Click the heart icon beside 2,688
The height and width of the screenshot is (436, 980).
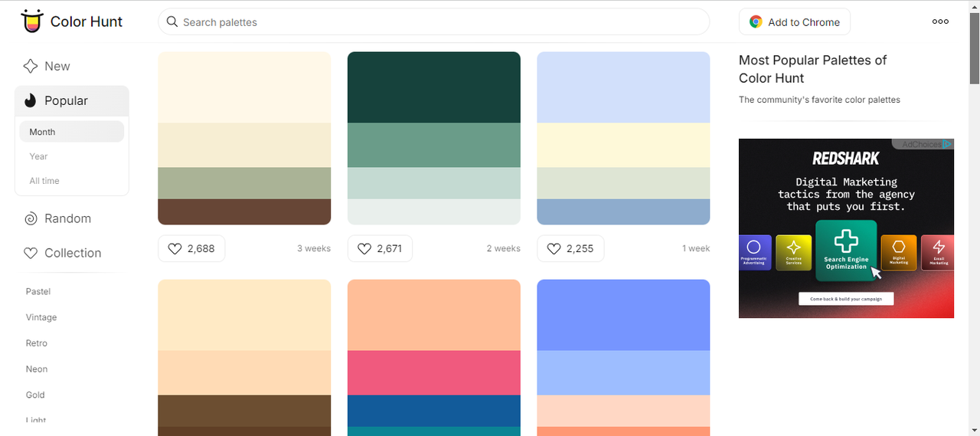click(x=175, y=248)
